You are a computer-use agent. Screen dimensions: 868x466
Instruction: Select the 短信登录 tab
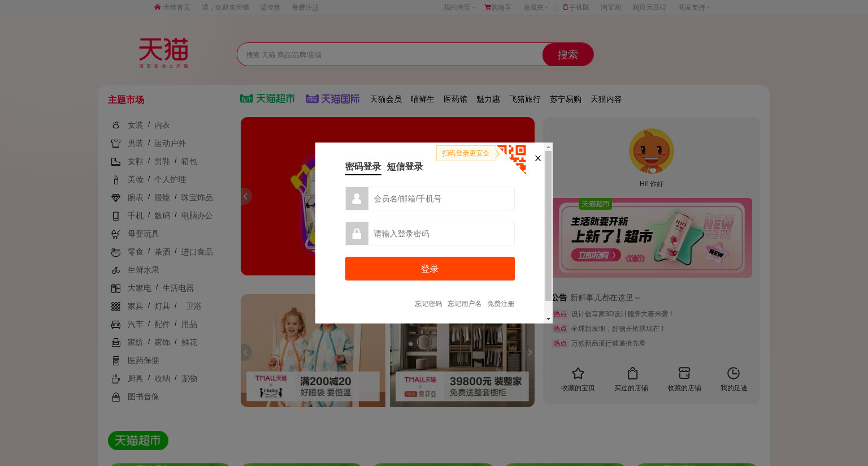click(405, 167)
